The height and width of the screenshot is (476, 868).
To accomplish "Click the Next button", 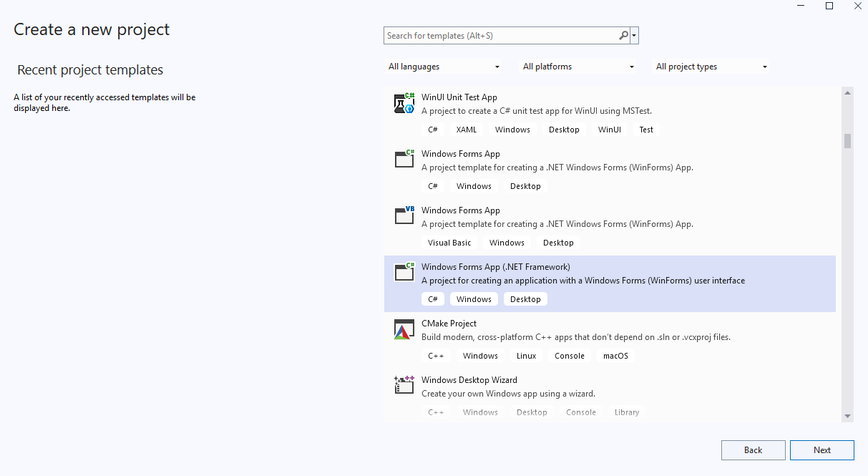I will (822, 450).
